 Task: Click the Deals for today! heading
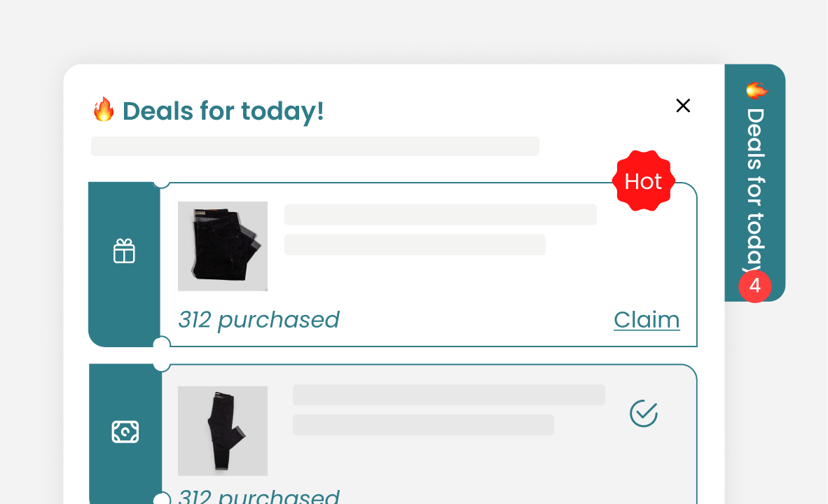coord(223,111)
